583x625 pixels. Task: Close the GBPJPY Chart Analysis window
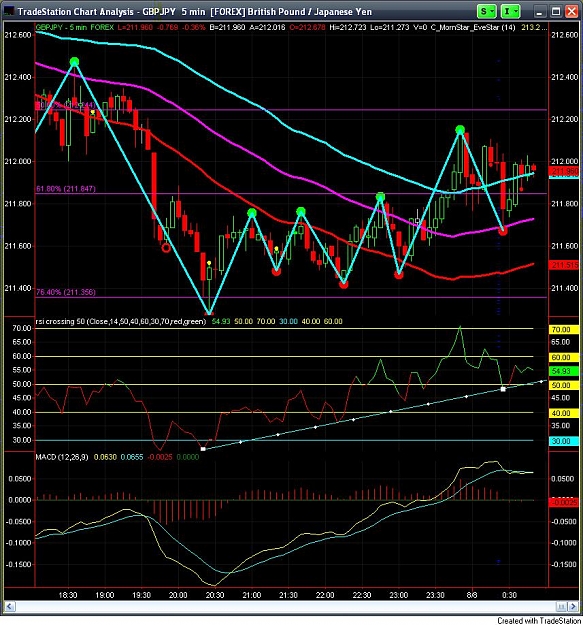point(571,12)
